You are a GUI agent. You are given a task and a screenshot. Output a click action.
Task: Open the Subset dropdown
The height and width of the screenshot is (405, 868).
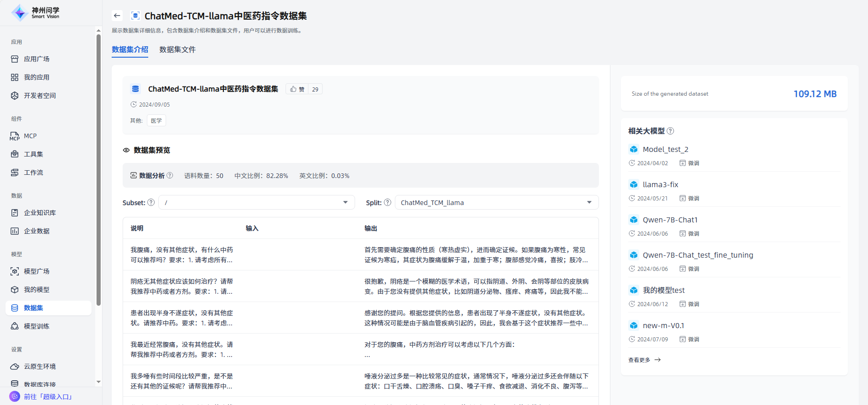pos(256,202)
